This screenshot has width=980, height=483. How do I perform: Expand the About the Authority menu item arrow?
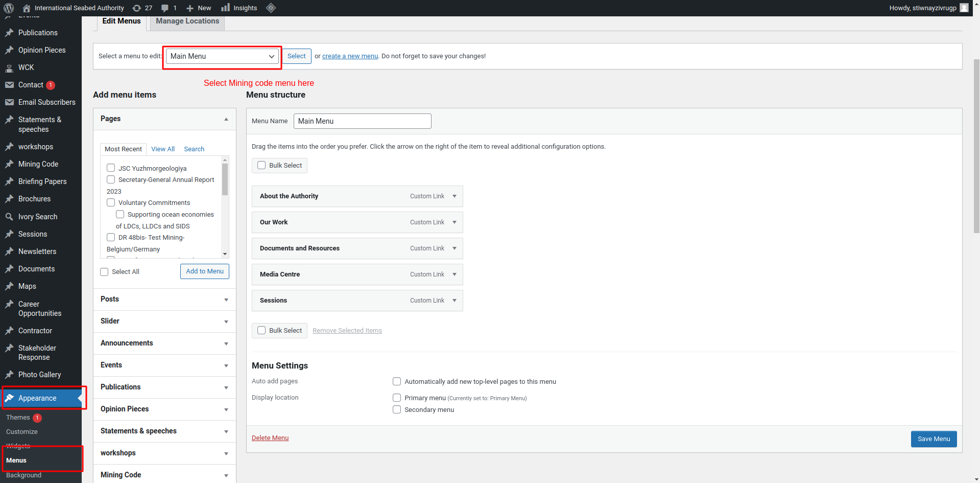455,196
